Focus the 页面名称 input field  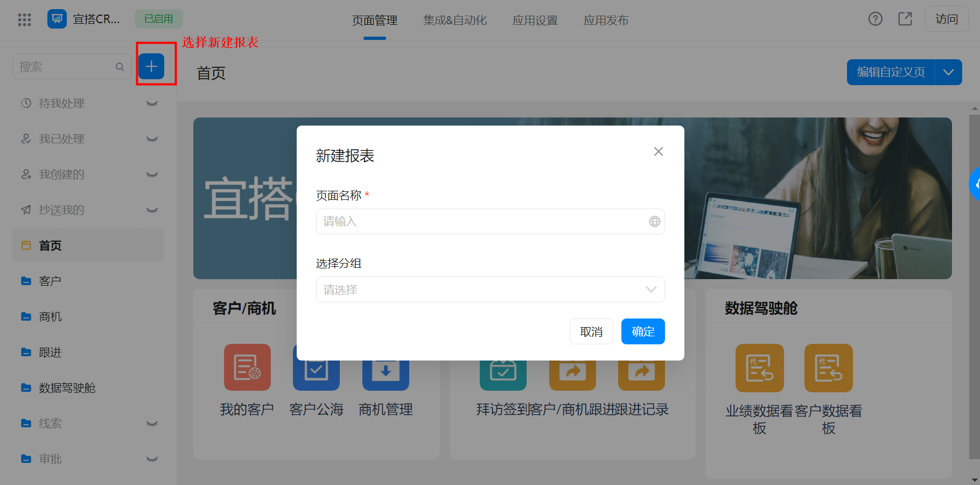pyautogui.click(x=491, y=221)
